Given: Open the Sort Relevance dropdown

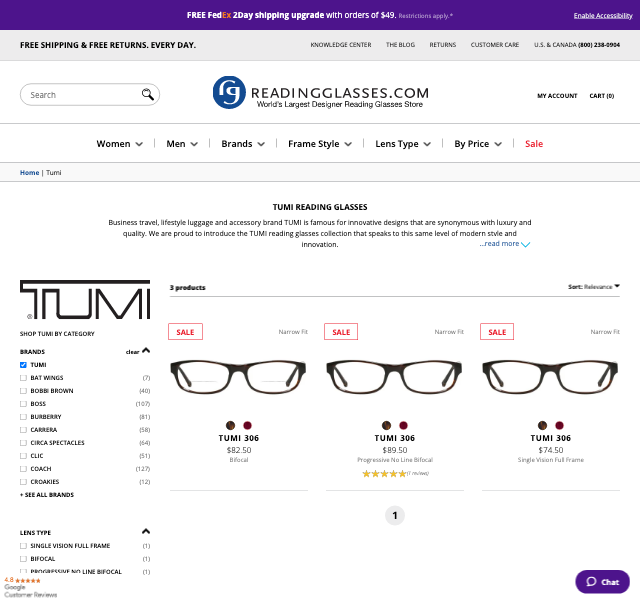Looking at the screenshot, I should pos(594,287).
